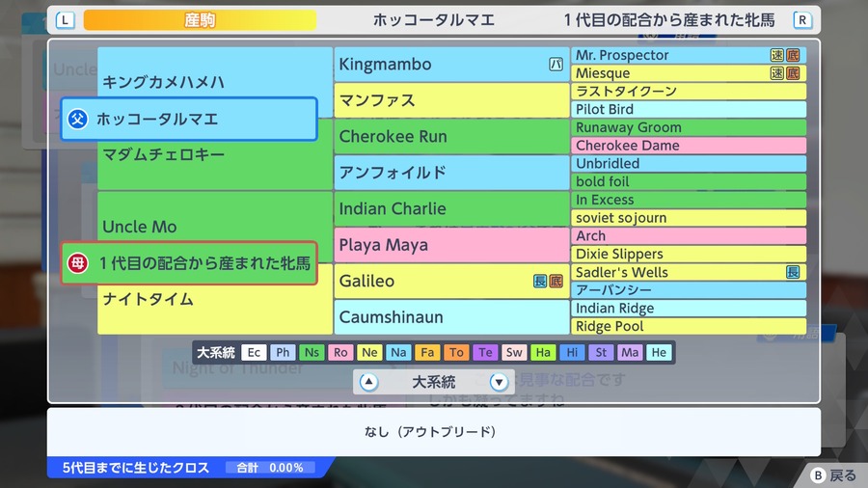Select the Na lineage color chip
Viewport: 868px width, 488px height.
click(398, 352)
